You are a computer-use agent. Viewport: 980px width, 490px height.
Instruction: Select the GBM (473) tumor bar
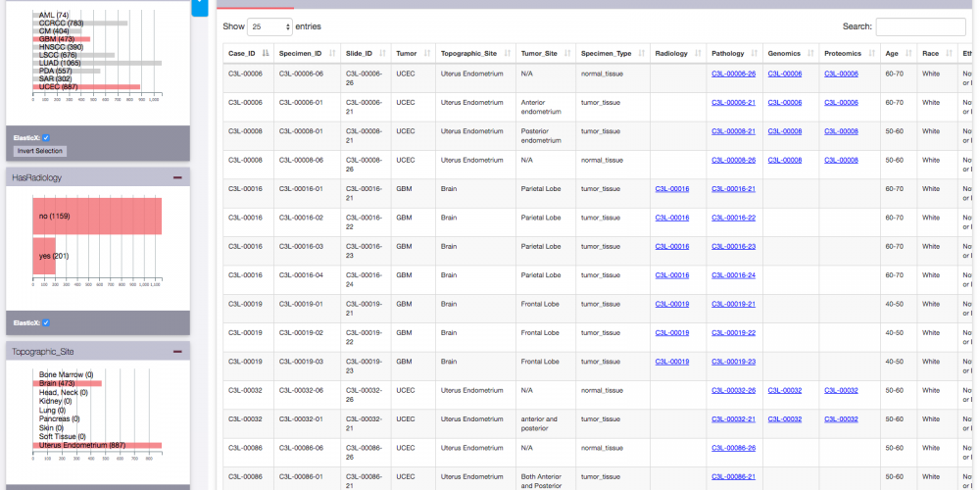(x=61, y=39)
